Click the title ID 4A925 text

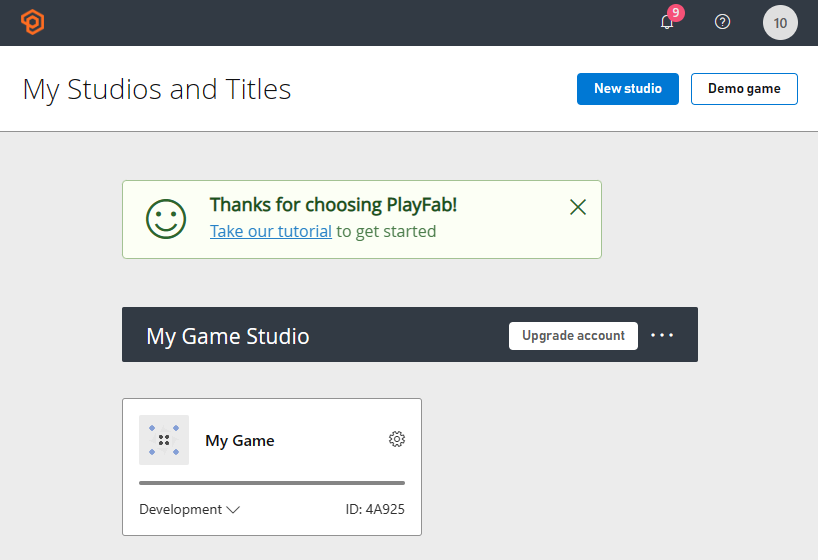375,509
